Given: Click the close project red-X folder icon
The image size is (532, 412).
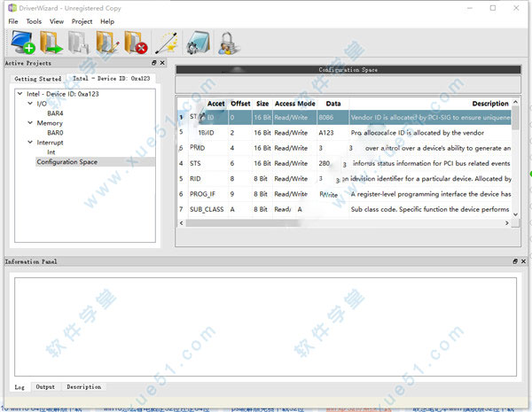Looking at the screenshot, I should coord(135,43).
